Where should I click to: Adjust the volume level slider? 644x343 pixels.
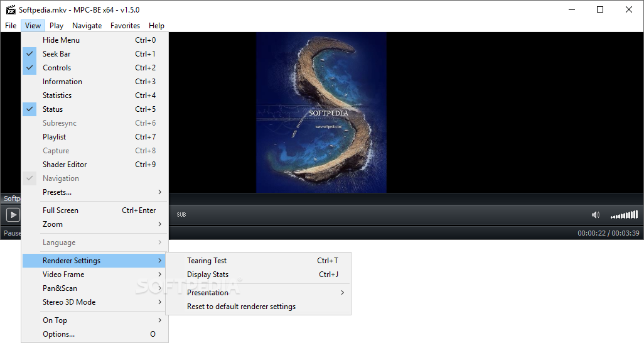point(624,215)
